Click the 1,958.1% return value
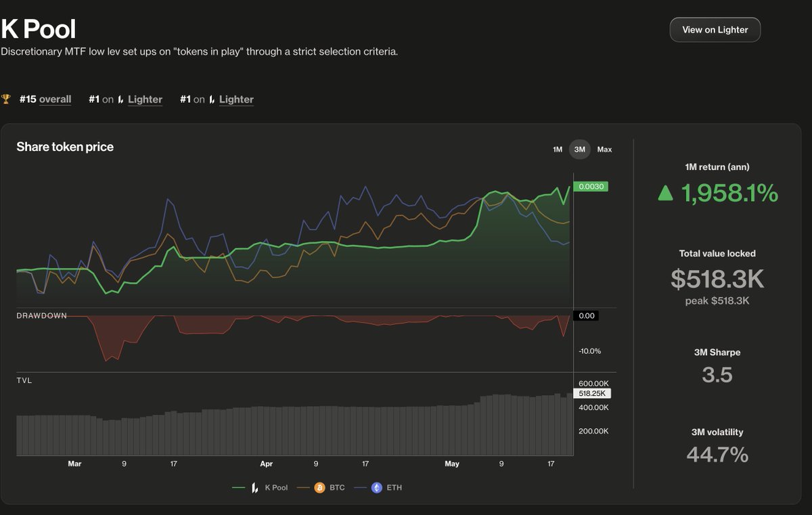The width and height of the screenshot is (812, 515). (729, 194)
